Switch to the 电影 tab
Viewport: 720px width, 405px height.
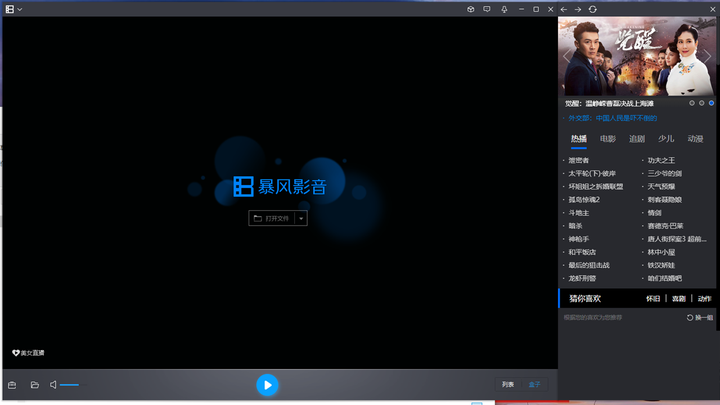608,139
